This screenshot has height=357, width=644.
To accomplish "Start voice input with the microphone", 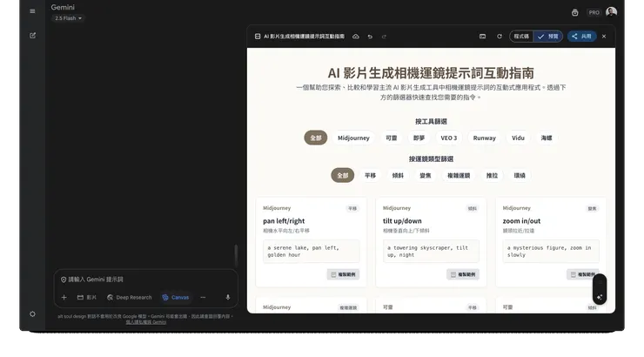I will coord(228,297).
